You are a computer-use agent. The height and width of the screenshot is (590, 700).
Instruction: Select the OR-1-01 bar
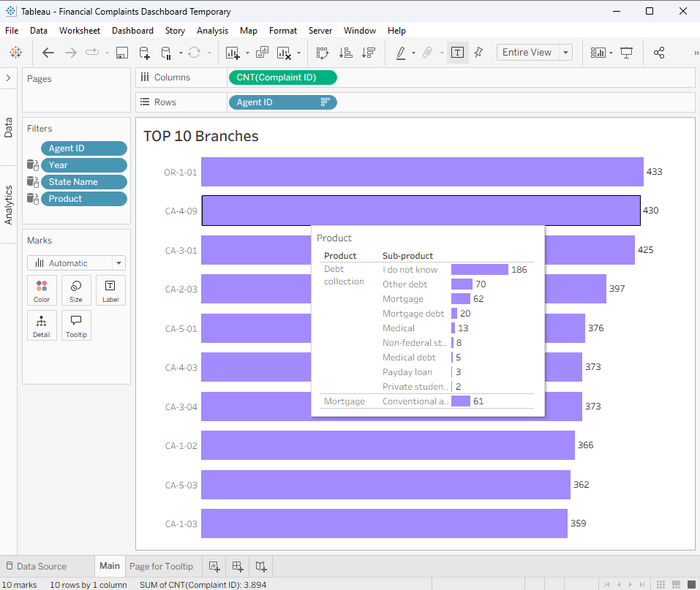(422, 172)
